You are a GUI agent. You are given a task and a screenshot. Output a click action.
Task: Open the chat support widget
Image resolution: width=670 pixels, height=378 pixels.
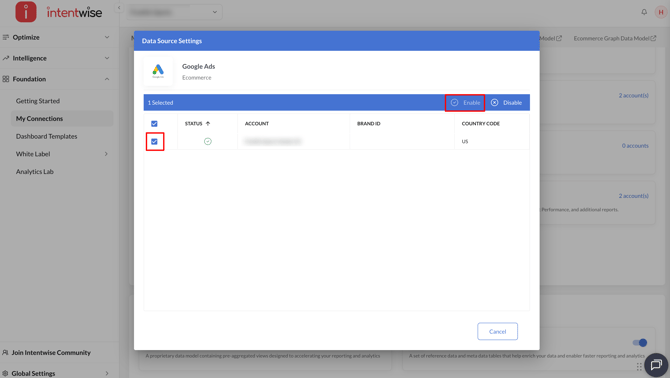click(x=656, y=365)
